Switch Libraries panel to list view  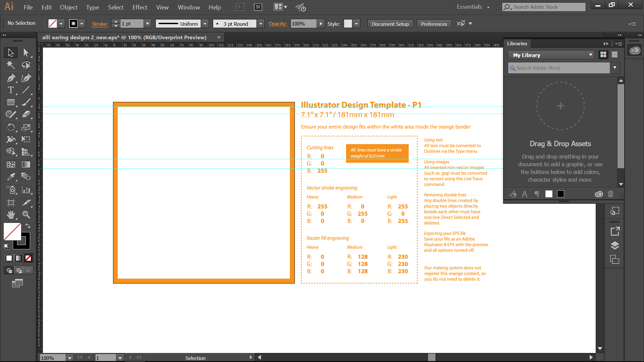pyautogui.click(x=615, y=55)
